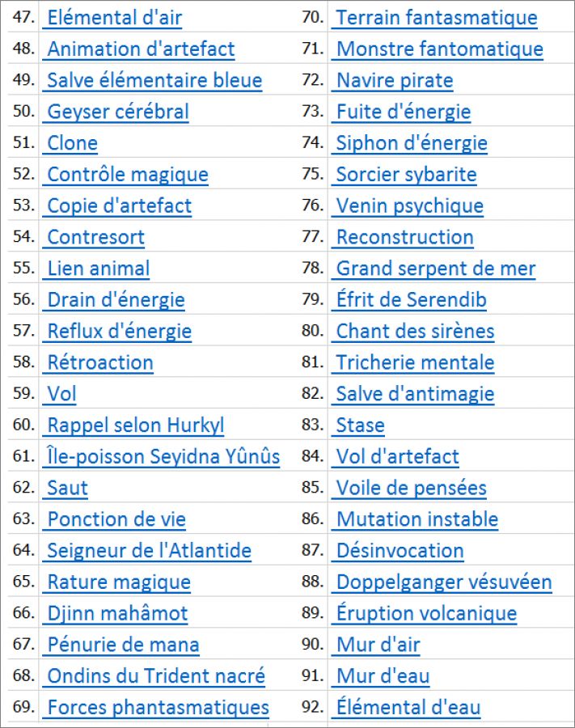Click the Éfrit de Serendib link
This screenshot has height=728, width=575.
[411, 300]
